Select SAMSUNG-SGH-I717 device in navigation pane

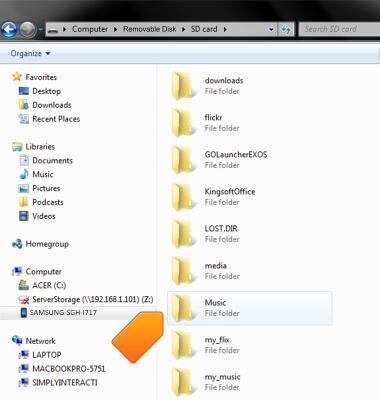pyautogui.click(x=63, y=313)
